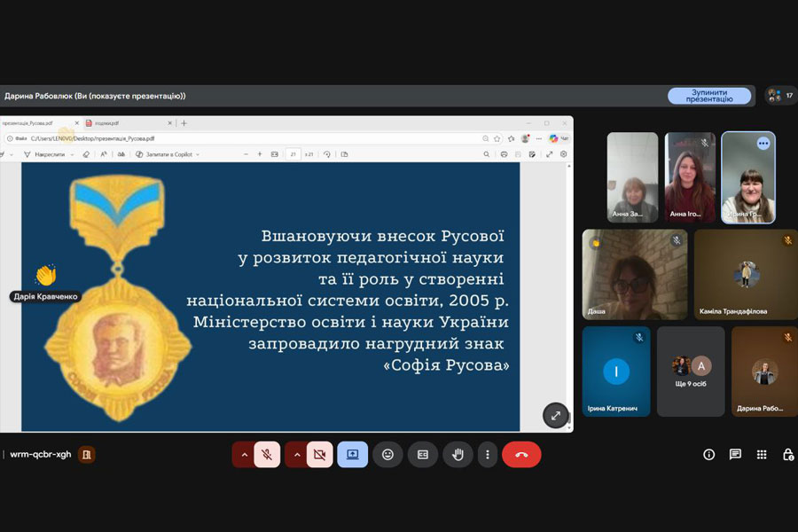Expand video settings chevron beside camera
Screen dimensions: 798x532
[297, 454]
